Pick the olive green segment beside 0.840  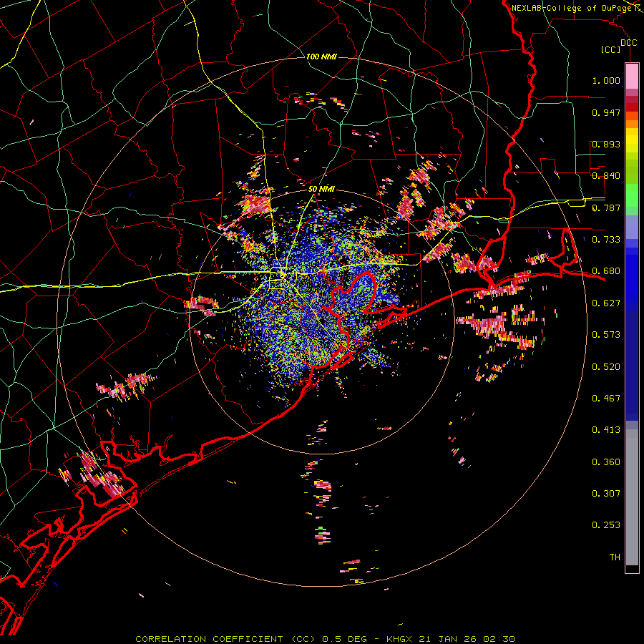pyautogui.click(x=632, y=172)
